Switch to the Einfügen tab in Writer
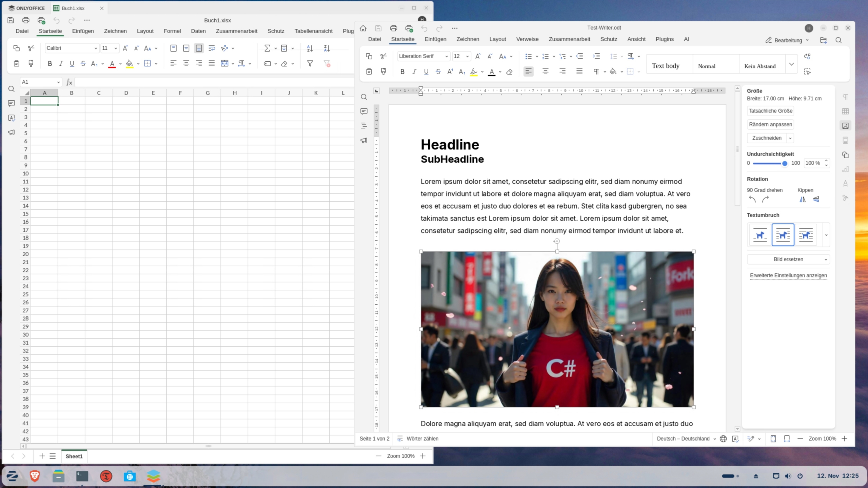The height and width of the screenshot is (488, 868). pos(435,39)
